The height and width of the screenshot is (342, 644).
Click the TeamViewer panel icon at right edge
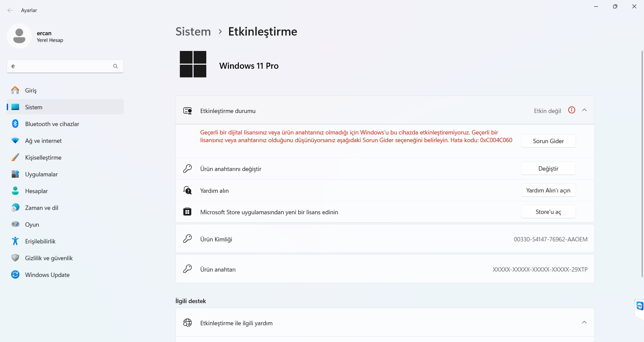(640, 306)
